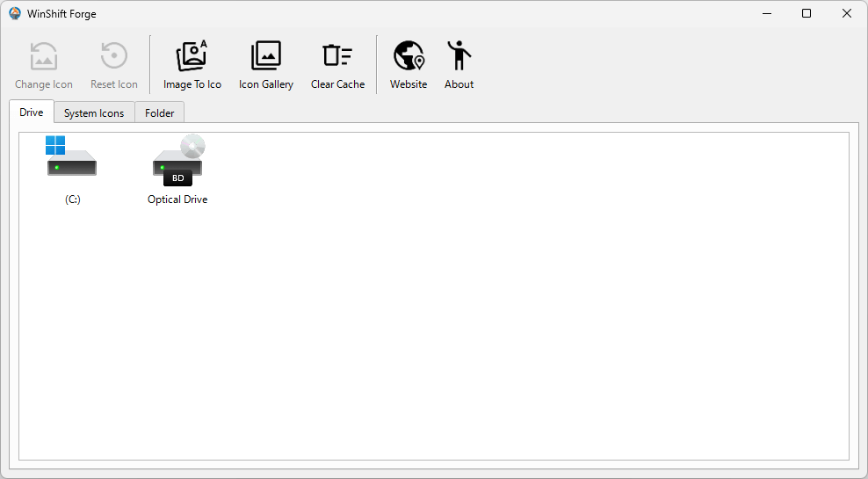Image resolution: width=868 pixels, height=479 pixels.
Task: Show the About dialog
Action: click(459, 65)
